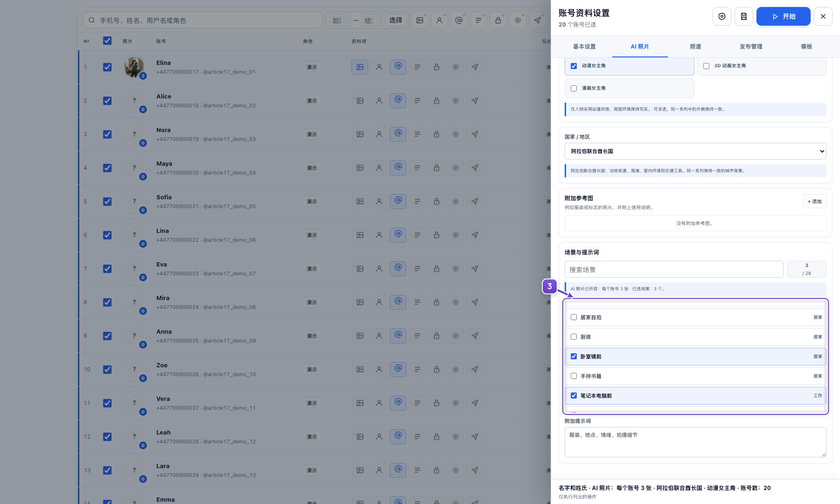Click the gear icon in the top filter toolbar

pyautogui.click(x=518, y=20)
